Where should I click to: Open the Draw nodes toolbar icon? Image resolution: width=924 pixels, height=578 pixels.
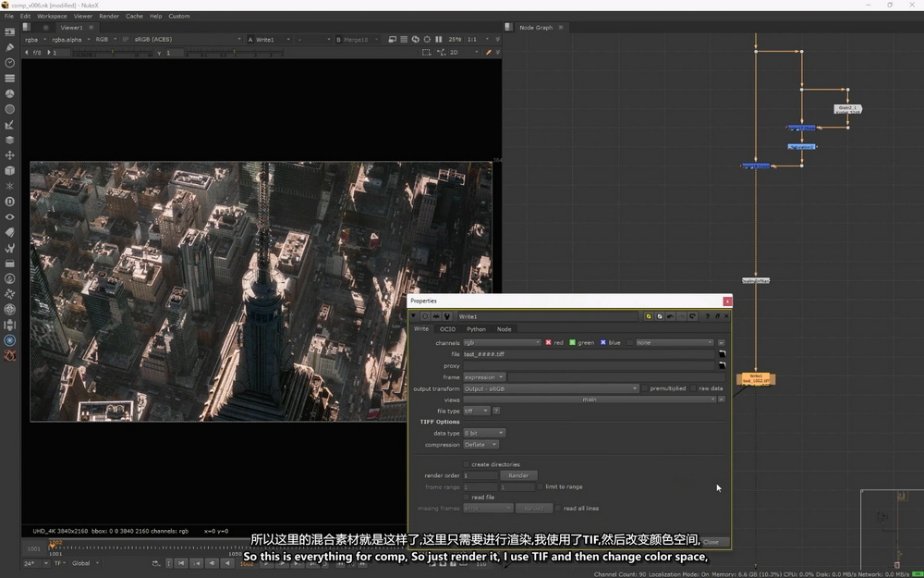9,47
